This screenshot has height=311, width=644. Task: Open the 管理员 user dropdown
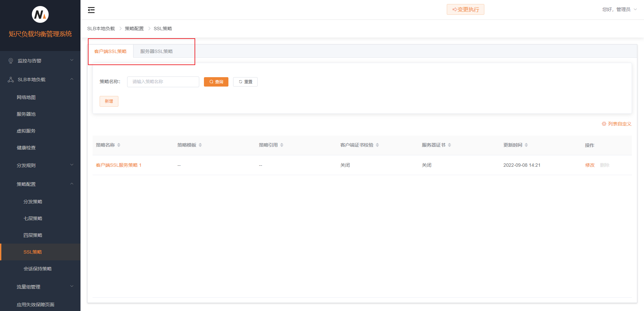pyautogui.click(x=619, y=9)
